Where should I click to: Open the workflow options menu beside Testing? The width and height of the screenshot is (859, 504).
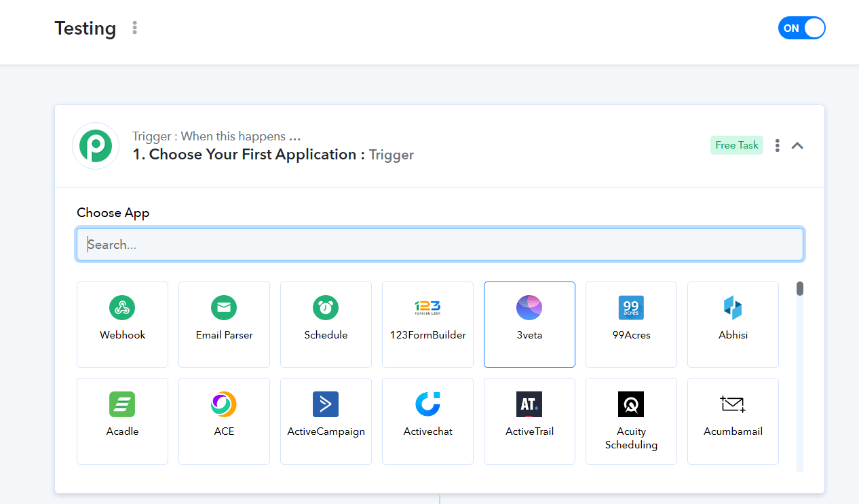pyautogui.click(x=135, y=28)
